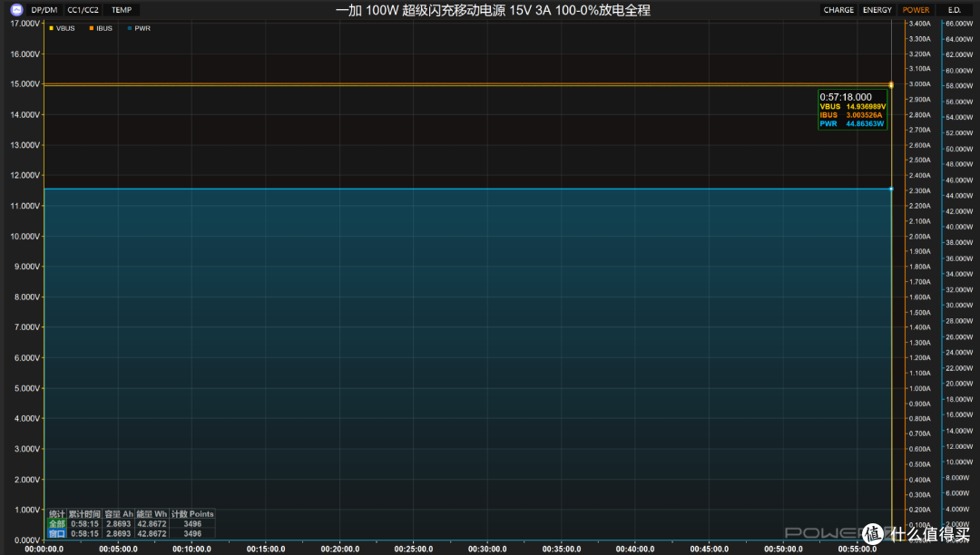The height and width of the screenshot is (555, 980).
Task: Click the 66.000W power axis label
Action: pos(959,24)
